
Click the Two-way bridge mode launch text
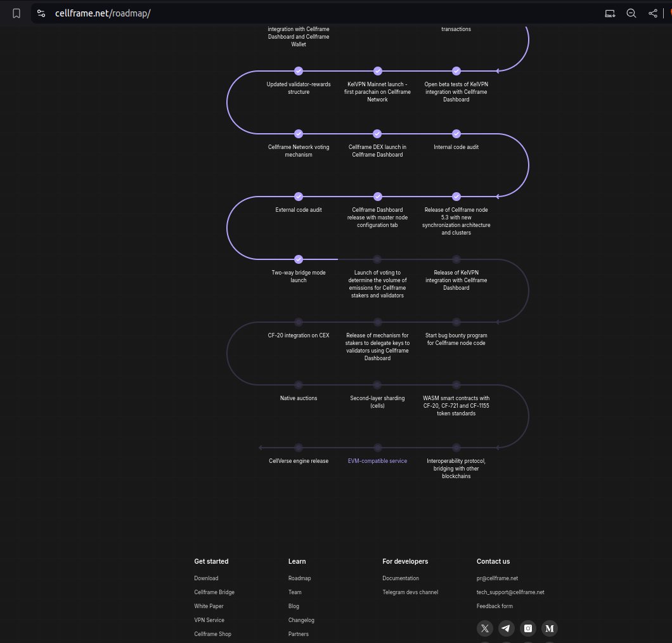299,276
